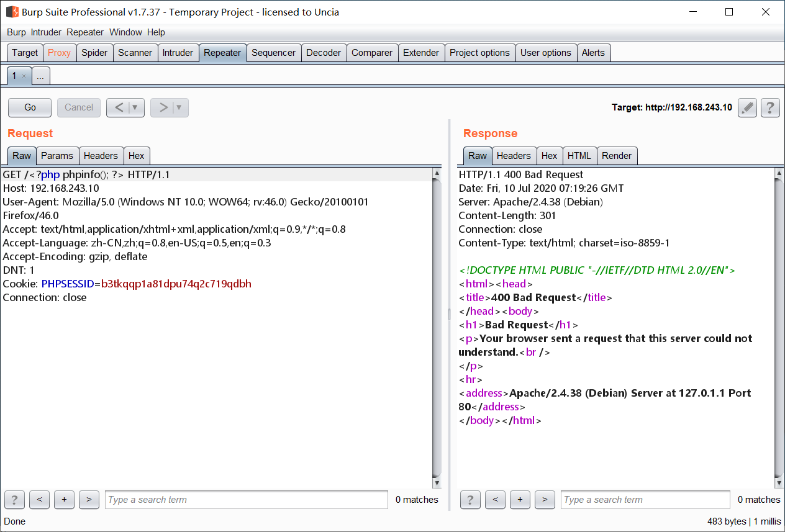
Task: Click the Host: 192.168.243.10 header line
Action: point(51,188)
